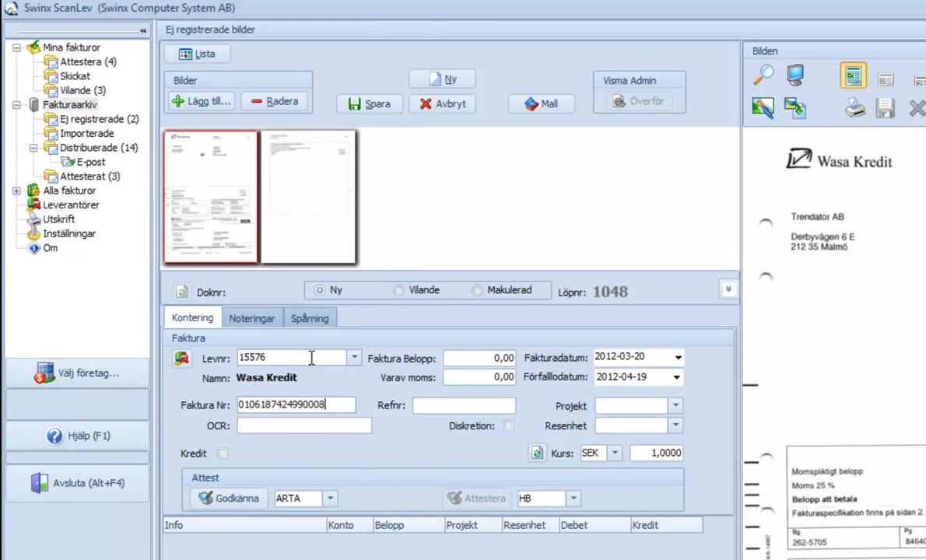This screenshot has width=926, height=560.
Task: Click the document icon next to Doknr
Action: click(x=182, y=292)
